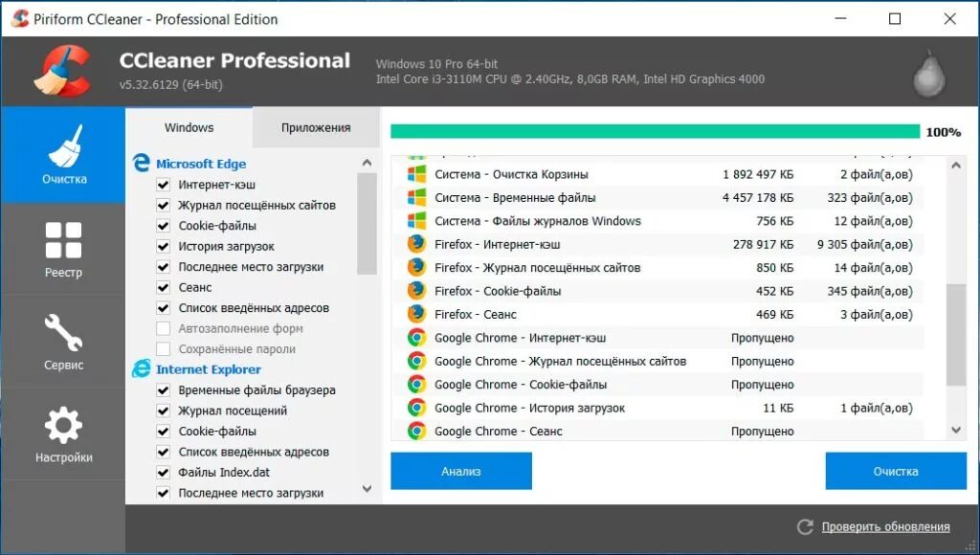Click the options list scrollbar thumb
The image size is (980, 555).
(367, 224)
